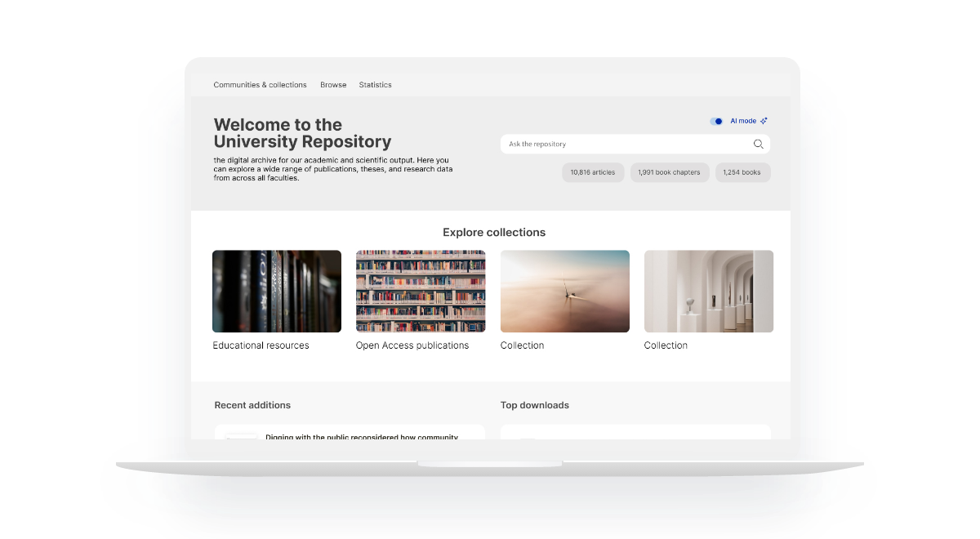Screen dimensions: 980x539
Task: Go to the Browse menu item
Action: tap(333, 85)
